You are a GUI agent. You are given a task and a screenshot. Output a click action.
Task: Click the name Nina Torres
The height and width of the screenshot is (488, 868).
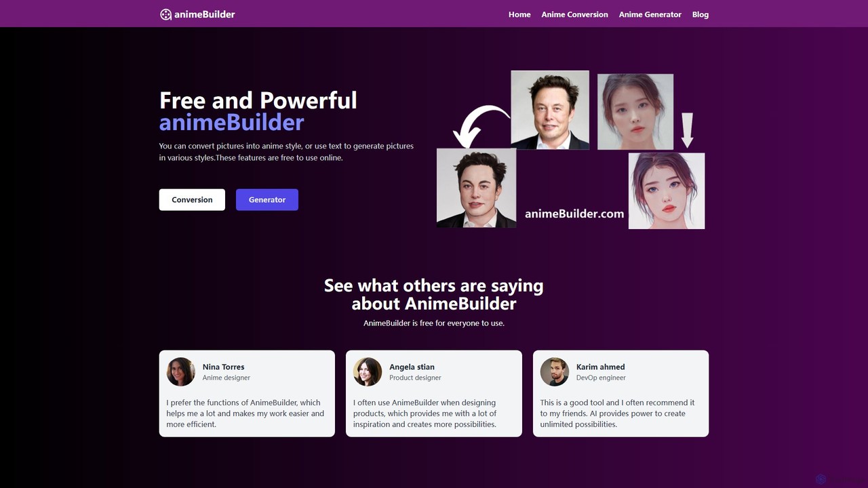(223, 367)
